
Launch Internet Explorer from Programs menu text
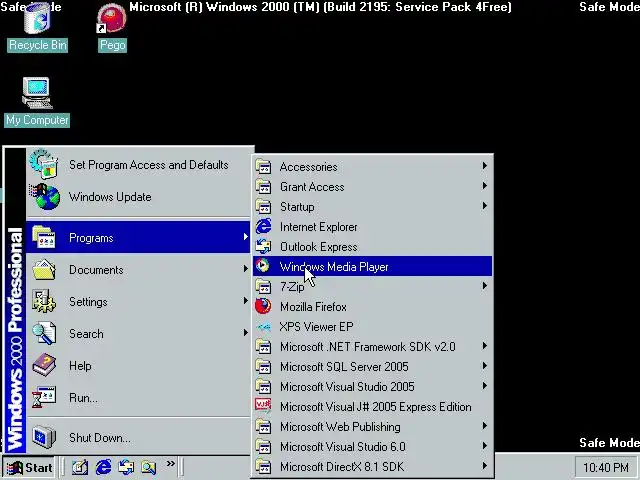[x=318, y=227]
